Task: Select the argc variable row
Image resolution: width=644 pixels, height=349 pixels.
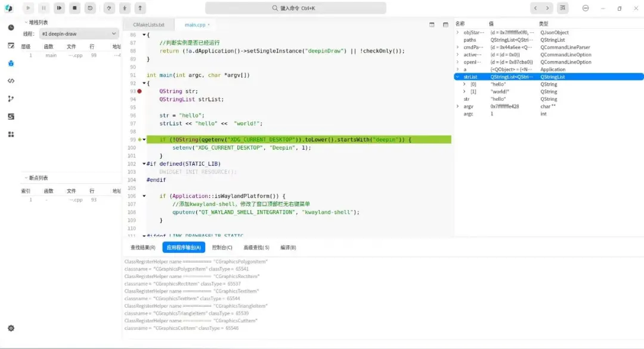Action: click(549, 114)
